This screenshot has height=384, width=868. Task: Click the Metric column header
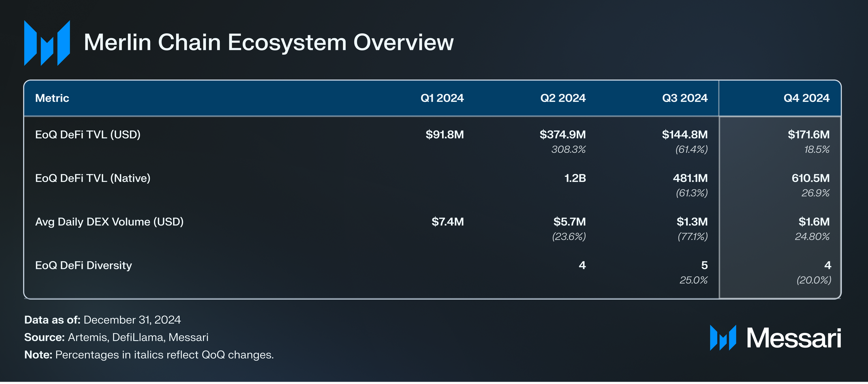click(52, 98)
